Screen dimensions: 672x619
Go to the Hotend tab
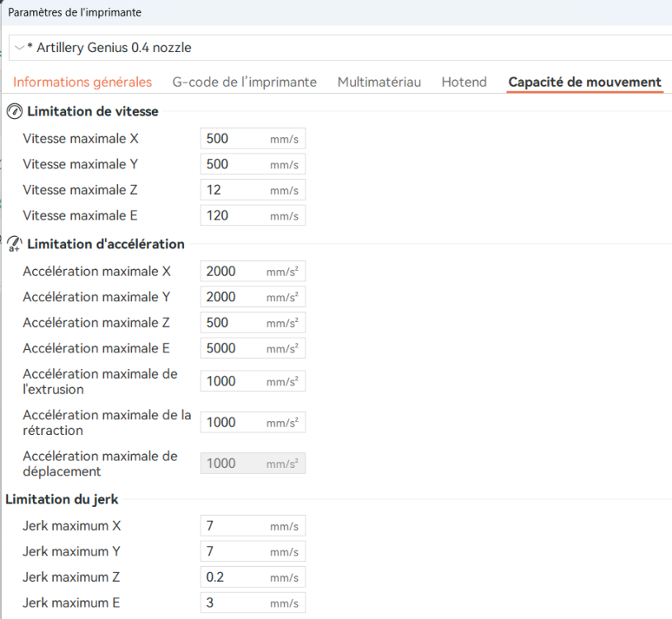[x=464, y=82]
